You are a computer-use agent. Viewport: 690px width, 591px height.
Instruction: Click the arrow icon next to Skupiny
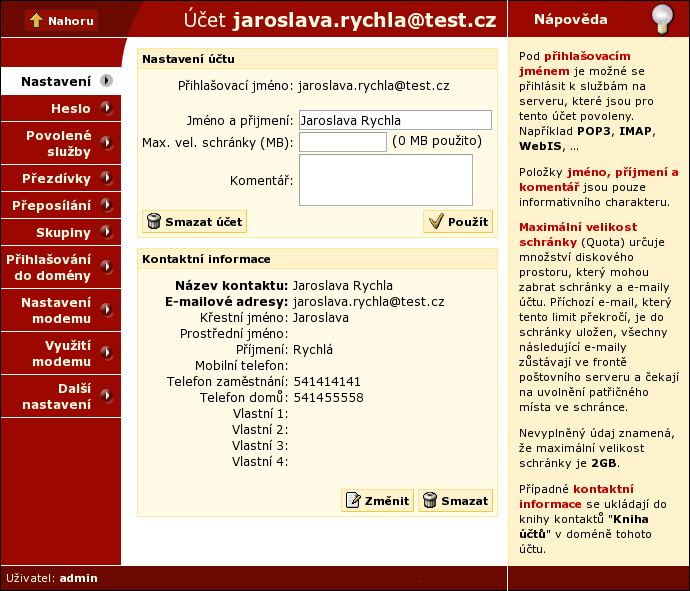click(x=106, y=233)
